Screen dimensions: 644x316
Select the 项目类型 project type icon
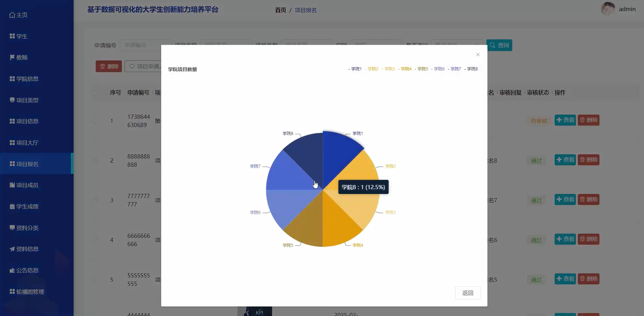pyautogui.click(x=25, y=100)
